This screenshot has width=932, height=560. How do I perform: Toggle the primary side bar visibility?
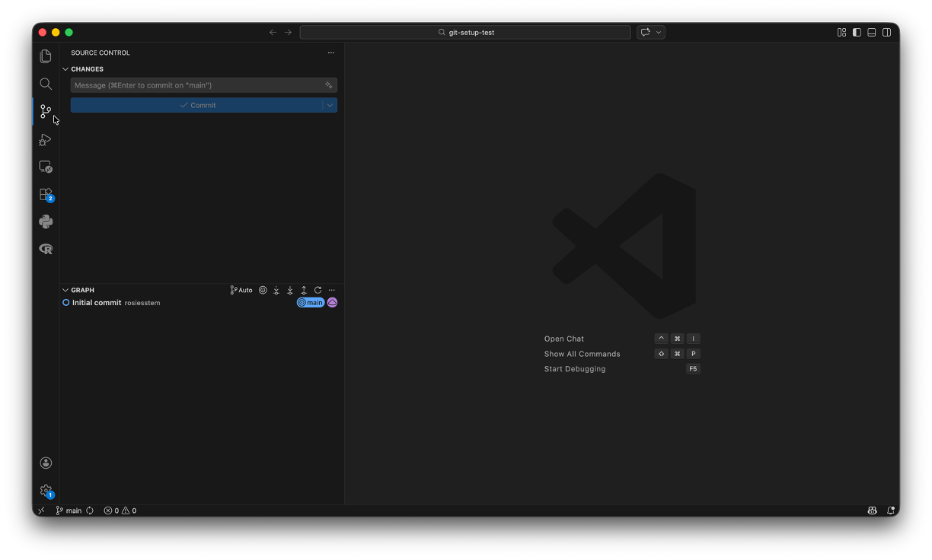point(857,32)
